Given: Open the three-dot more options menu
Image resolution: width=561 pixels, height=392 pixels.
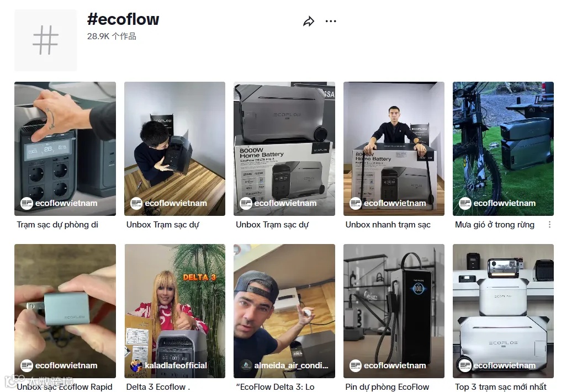Looking at the screenshot, I should 331,22.
